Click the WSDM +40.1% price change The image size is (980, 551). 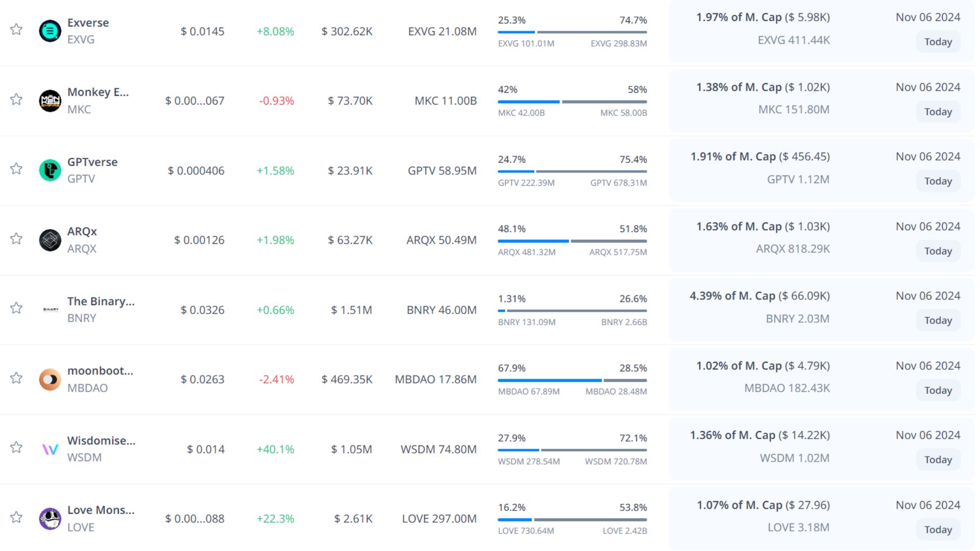(x=275, y=449)
